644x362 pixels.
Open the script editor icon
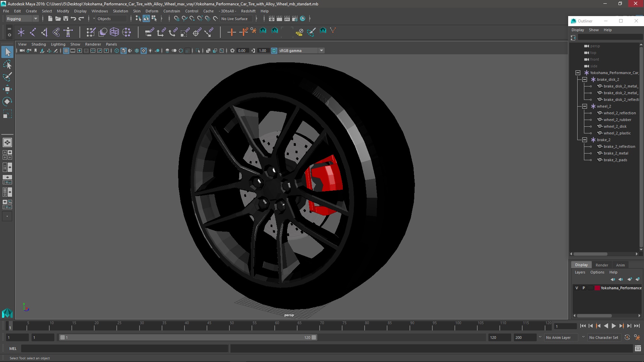point(638,349)
